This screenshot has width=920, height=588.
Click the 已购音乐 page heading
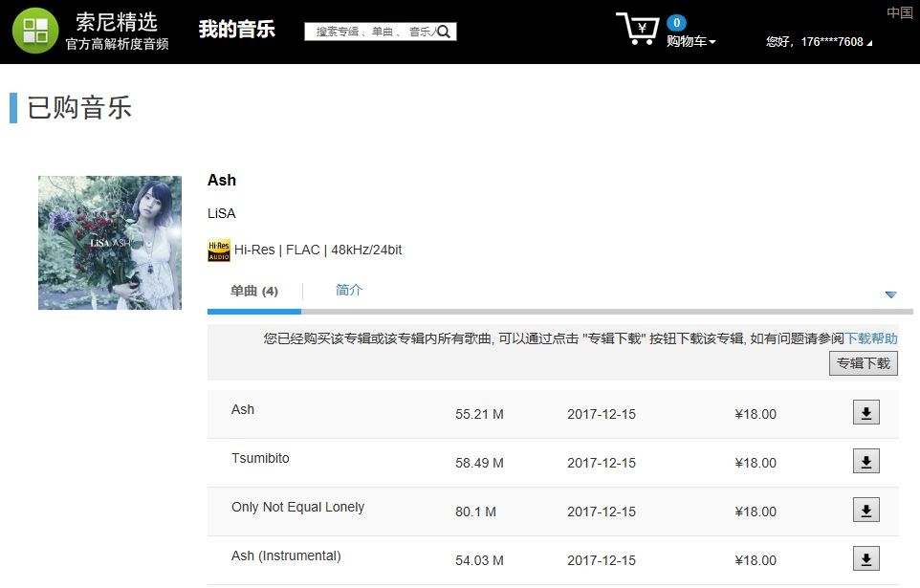79,108
